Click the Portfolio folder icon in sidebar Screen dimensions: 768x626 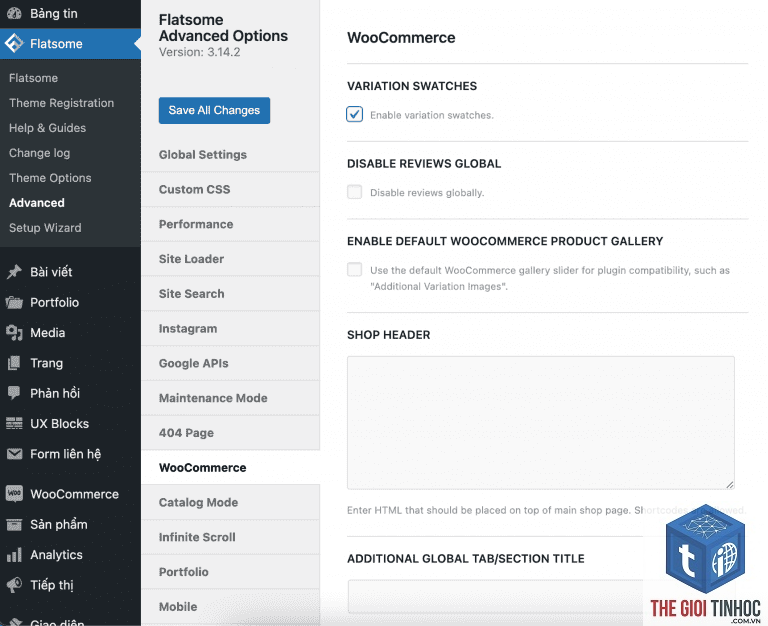[x=14, y=302]
